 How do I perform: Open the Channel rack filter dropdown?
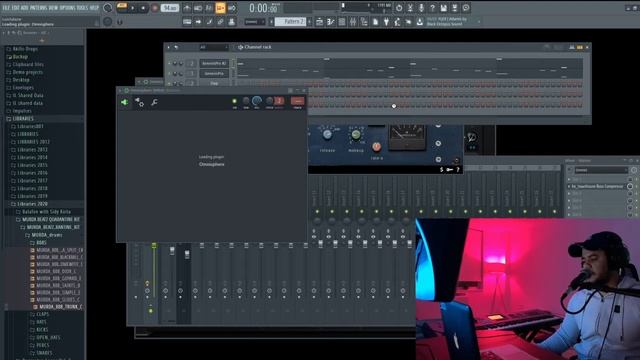[213, 47]
